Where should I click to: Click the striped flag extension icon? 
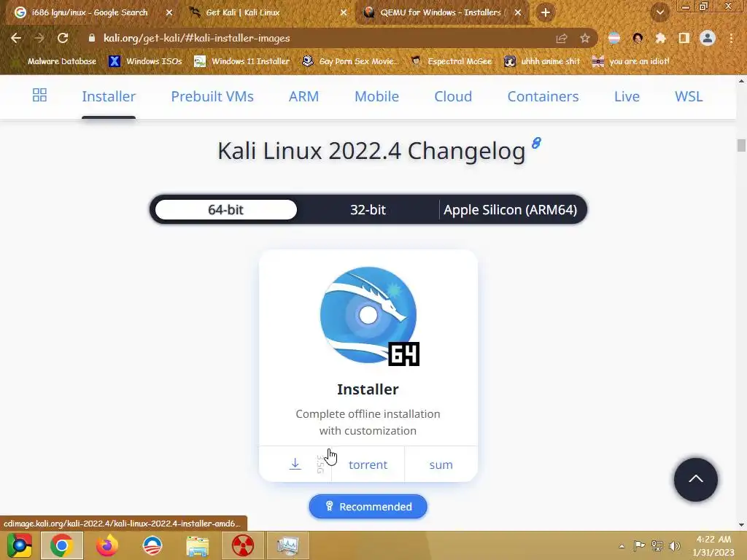tap(614, 38)
